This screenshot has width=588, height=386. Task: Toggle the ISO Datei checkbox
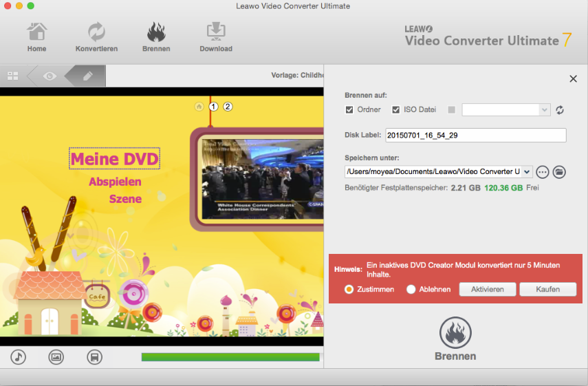(x=395, y=110)
